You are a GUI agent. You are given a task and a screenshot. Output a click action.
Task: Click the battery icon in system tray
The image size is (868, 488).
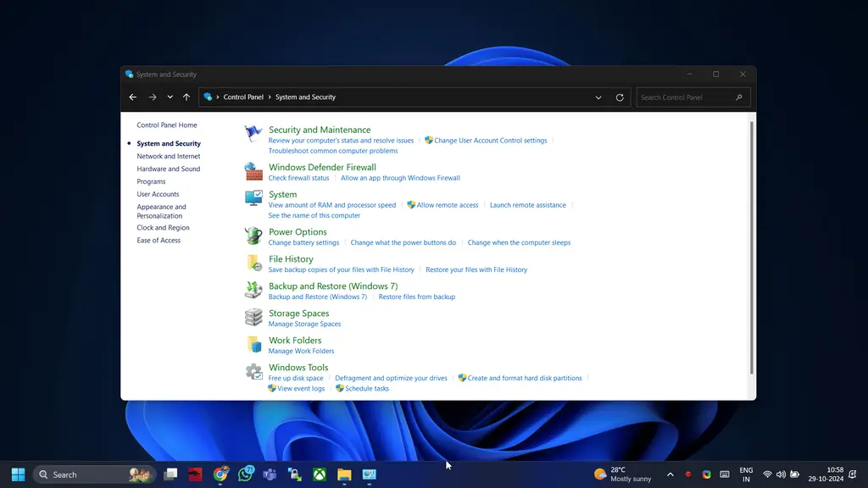click(x=794, y=474)
